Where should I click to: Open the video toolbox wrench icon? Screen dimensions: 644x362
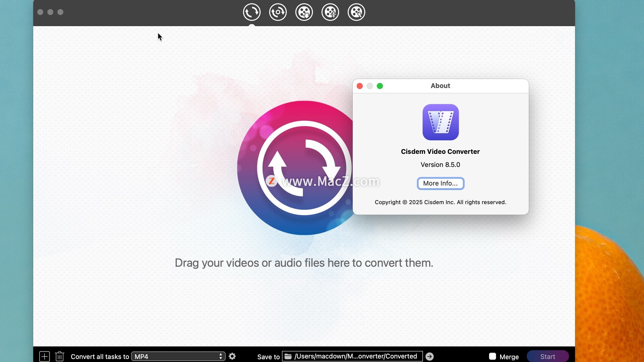pyautogui.click(x=356, y=12)
